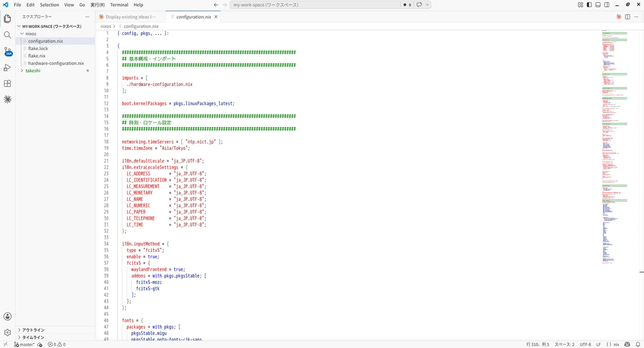The width and height of the screenshot is (644, 348).
Task: Open flake.nix in the file tree
Action: click(37, 56)
